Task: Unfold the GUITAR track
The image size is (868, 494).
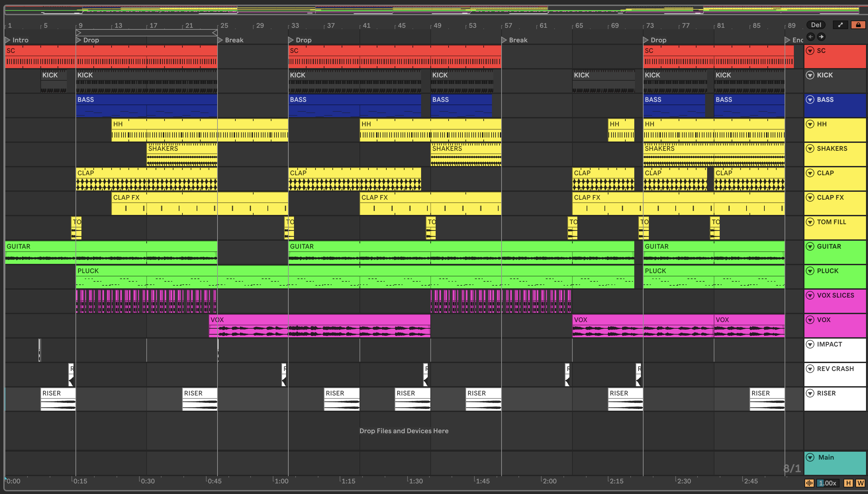Action: tap(810, 246)
